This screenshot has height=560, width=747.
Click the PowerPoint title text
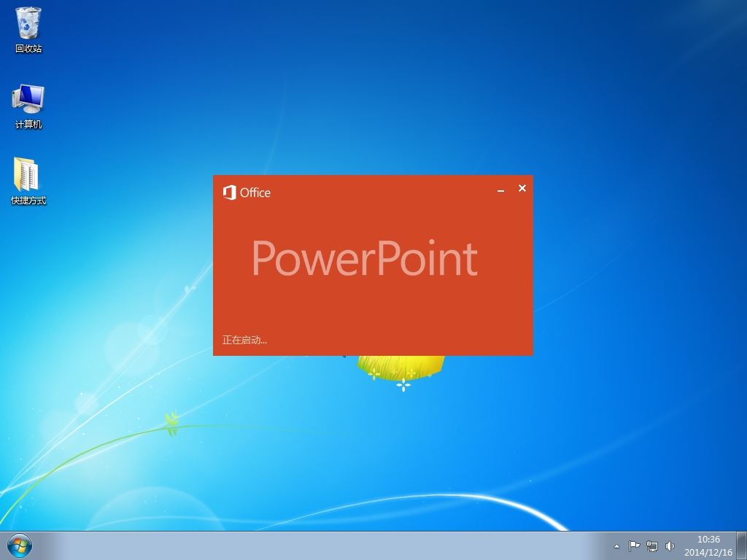tap(365, 258)
